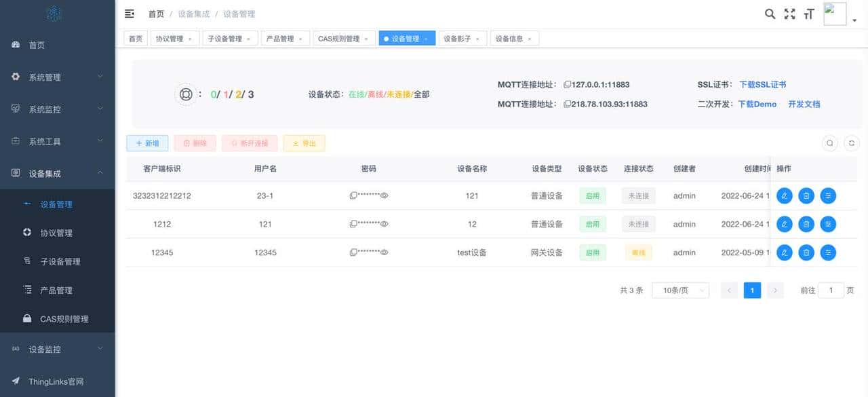Viewport: 868px width, 397px height.
Task: Refresh the device table with the refresh icon
Action: tap(852, 143)
